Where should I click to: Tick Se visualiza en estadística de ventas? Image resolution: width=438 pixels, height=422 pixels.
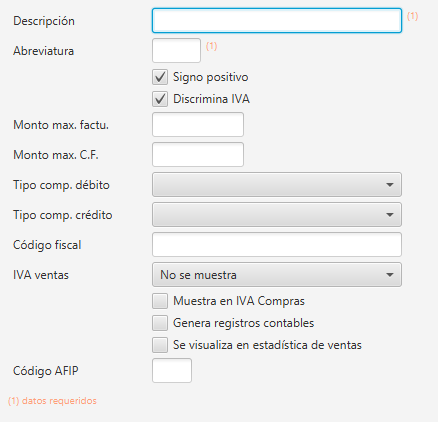click(x=160, y=345)
